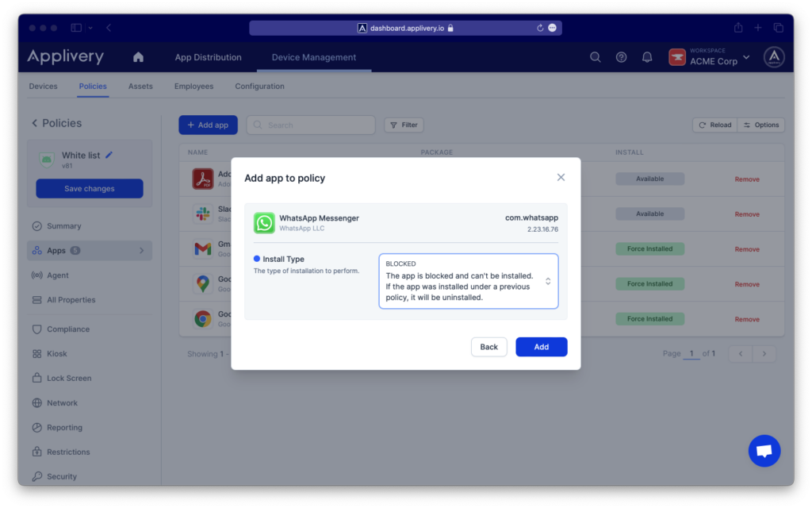Open the Restrictions section
This screenshot has height=508, width=812.
[90, 452]
